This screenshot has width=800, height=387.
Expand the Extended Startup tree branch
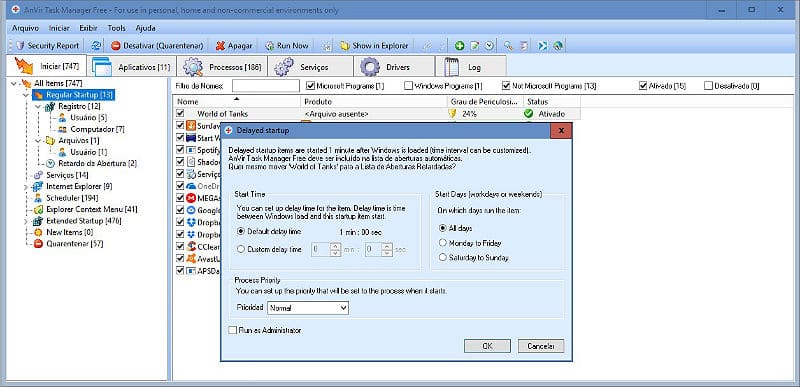click(x=27, y=221)
